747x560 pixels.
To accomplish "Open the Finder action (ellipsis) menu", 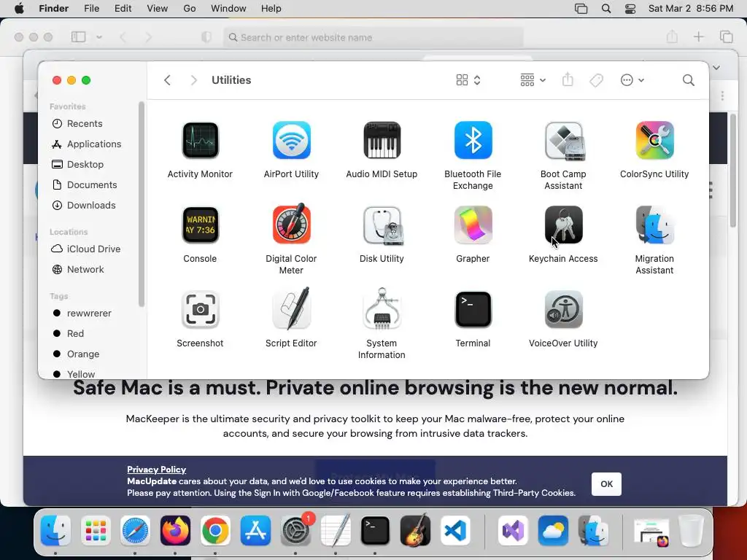I will coord(632,80).
